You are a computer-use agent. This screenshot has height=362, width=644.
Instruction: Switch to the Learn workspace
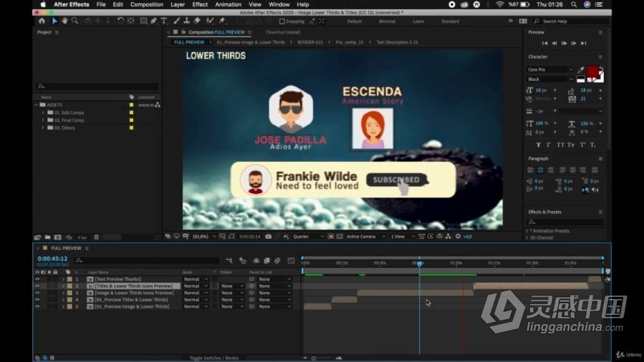pyautogui.click(x=418, y=21)
